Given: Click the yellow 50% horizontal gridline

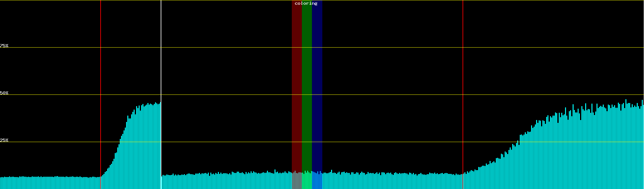Looking at the screenshot, I should pyautogui.click(x=377, y=95).
